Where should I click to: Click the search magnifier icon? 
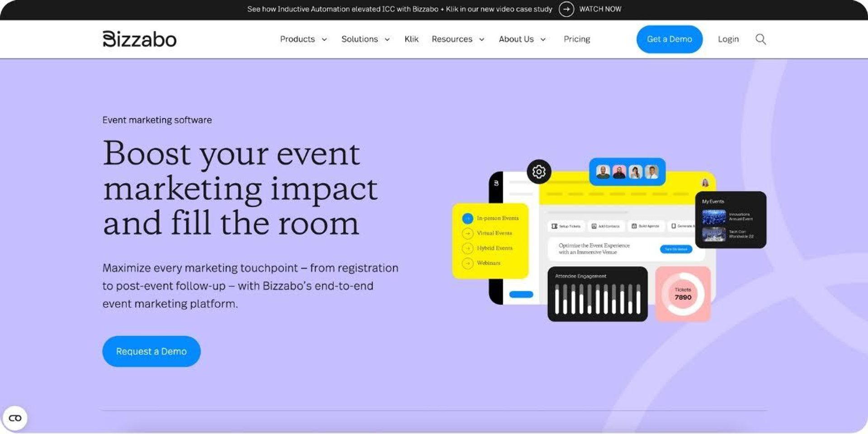[760, 39]
